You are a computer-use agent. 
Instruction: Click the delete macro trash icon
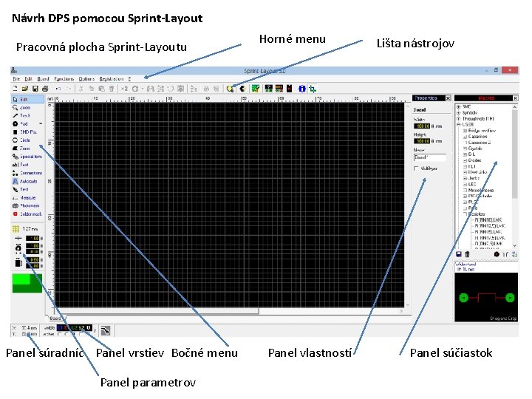(x=467, y=254)
